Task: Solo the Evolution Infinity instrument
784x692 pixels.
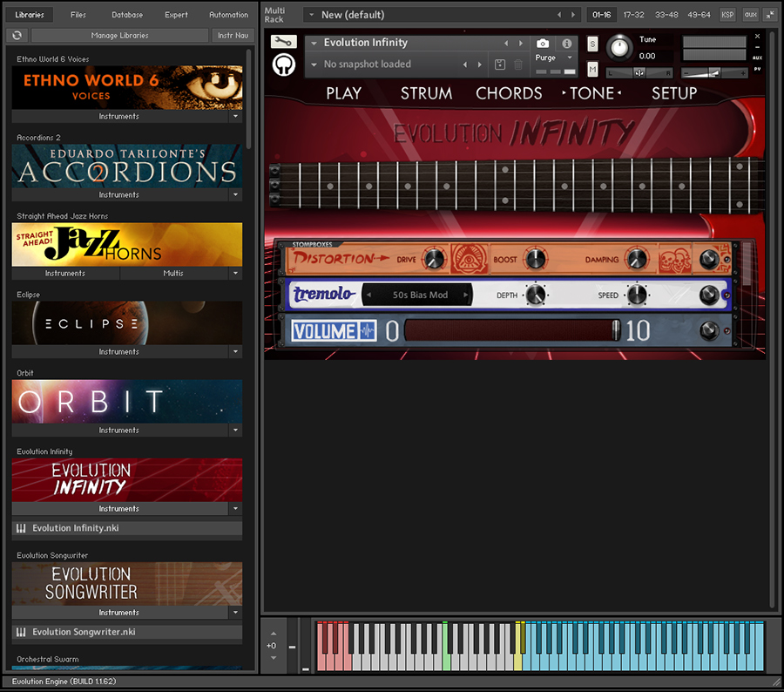Action: point(592,44)
